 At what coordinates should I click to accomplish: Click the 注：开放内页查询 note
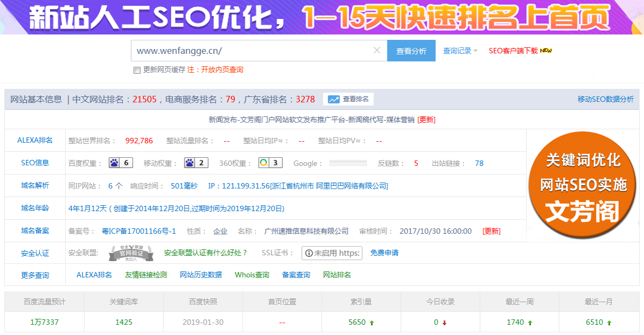click(x=215, y=70)
